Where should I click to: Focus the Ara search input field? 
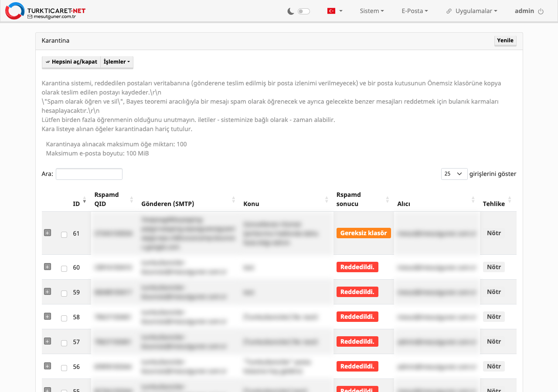point(89,174)
